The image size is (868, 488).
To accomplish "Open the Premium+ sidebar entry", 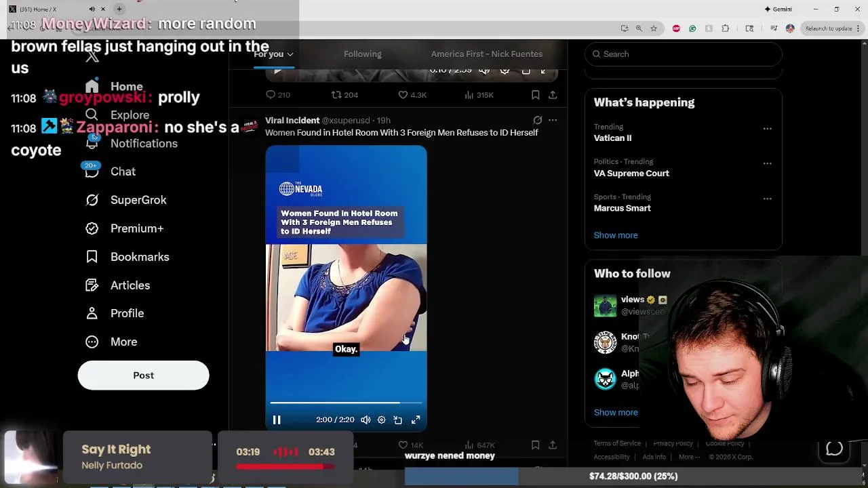I will pyautogui.click(x=125, y=228).
